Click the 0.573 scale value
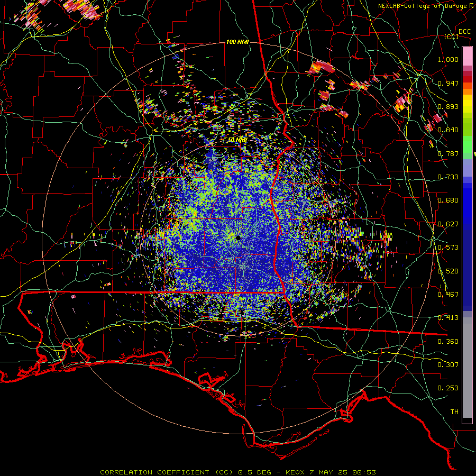Viewport: 476px width, 476px height. [448, 248]
